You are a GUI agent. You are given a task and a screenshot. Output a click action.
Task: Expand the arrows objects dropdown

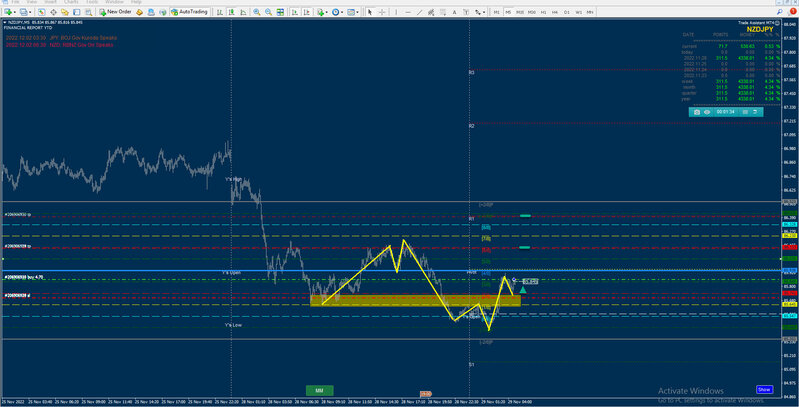(x=484, y=12)
